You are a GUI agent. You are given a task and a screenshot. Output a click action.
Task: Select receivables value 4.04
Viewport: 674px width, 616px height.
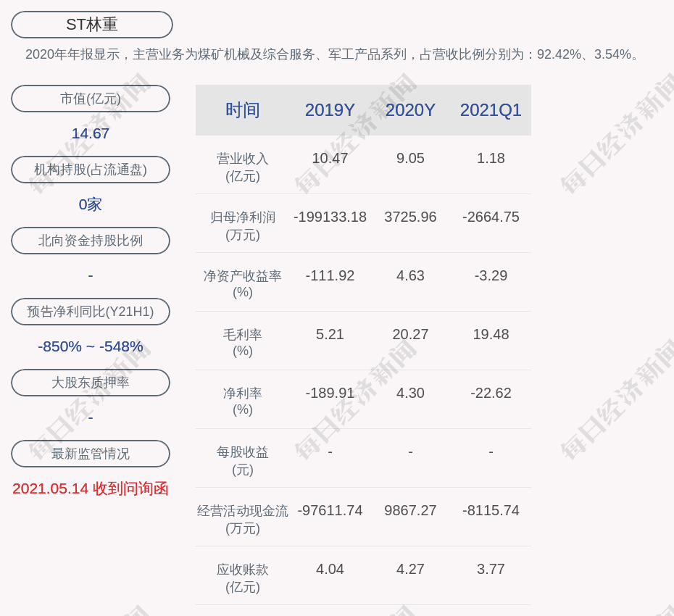tap(330, 569)
